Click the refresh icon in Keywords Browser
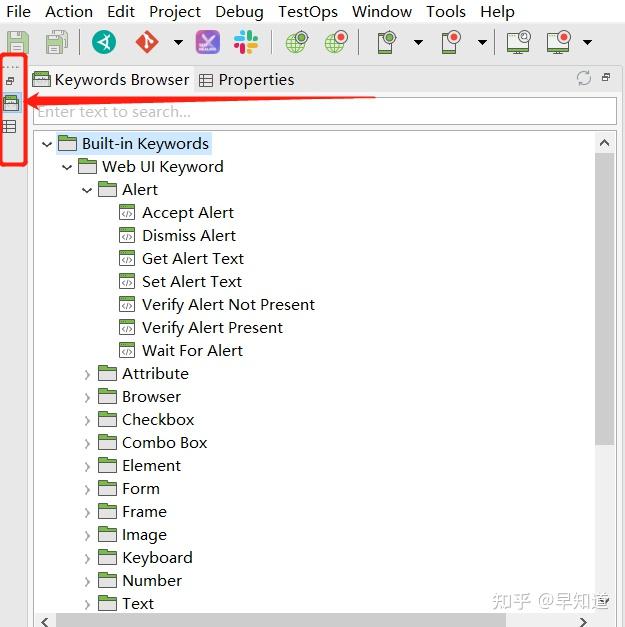This screenshot has width=625, height=627. pos(584,78)
